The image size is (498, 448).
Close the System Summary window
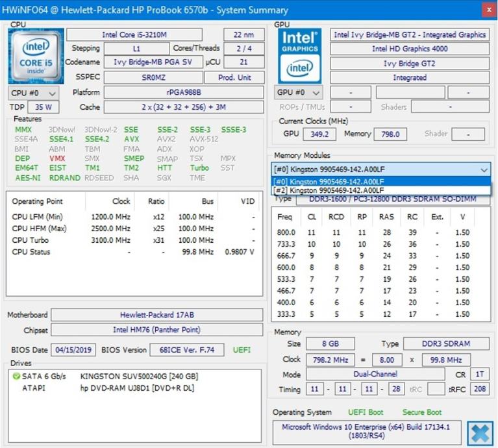coord(488,10)
